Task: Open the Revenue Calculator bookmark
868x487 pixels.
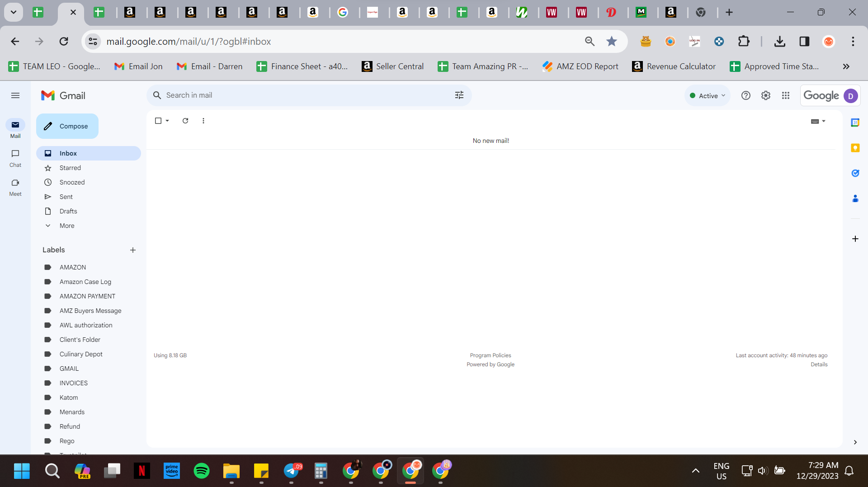Action: click(674, 66)
